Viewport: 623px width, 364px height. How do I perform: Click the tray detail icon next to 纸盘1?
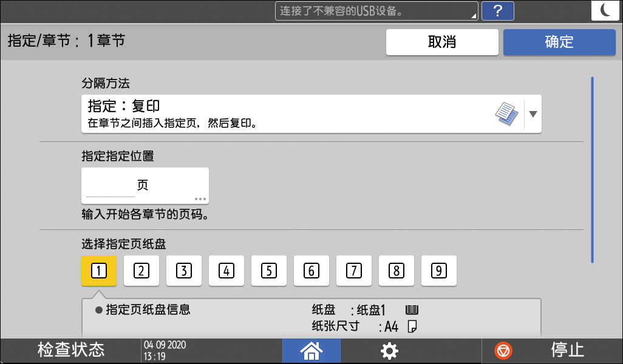[410, 309]
